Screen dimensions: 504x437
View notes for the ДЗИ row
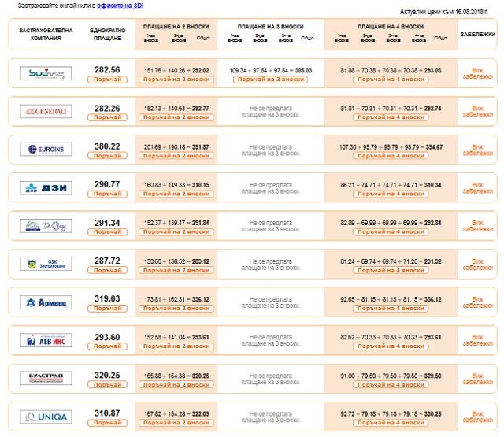coord(478,188)
